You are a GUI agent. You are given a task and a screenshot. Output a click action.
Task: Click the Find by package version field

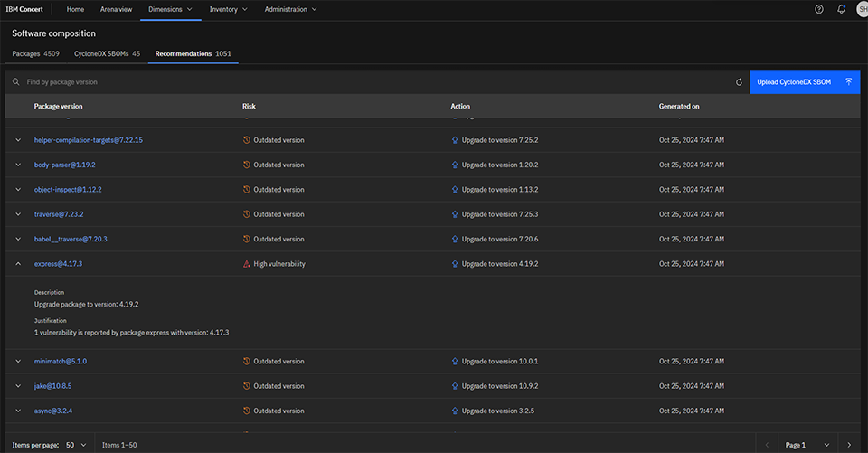(376, 82)
